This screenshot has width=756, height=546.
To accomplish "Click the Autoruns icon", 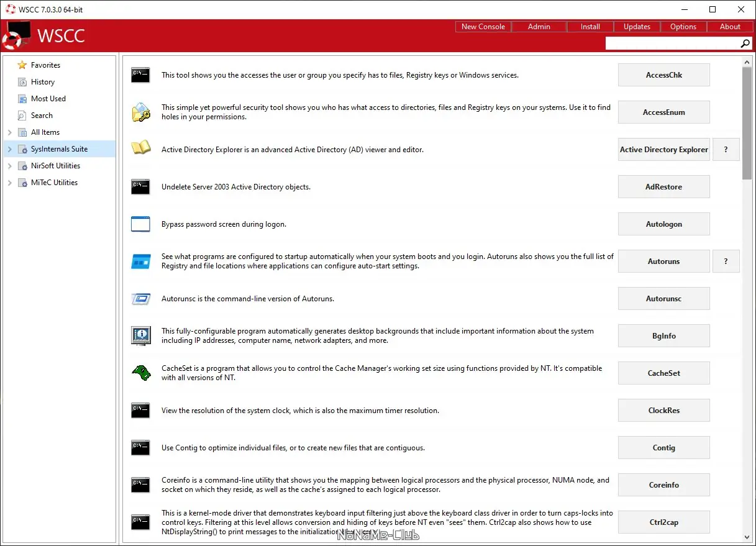I will [x=140, y=261].
